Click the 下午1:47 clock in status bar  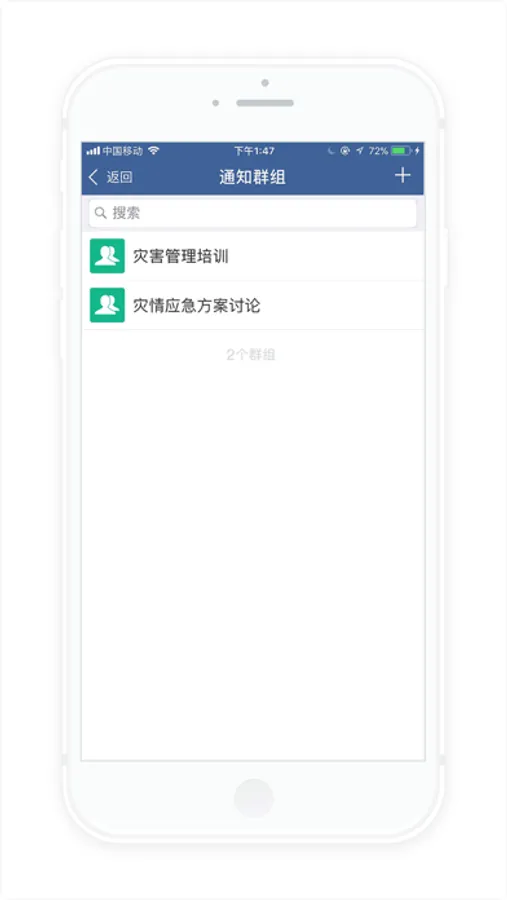click(254, 151)
